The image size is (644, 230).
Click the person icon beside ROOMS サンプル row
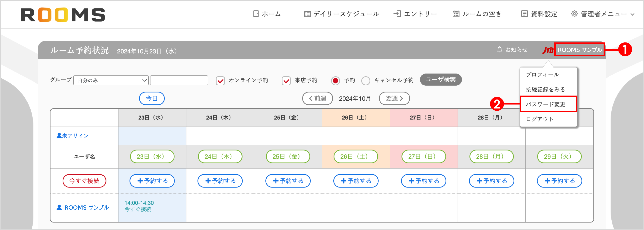click(59, 207)
